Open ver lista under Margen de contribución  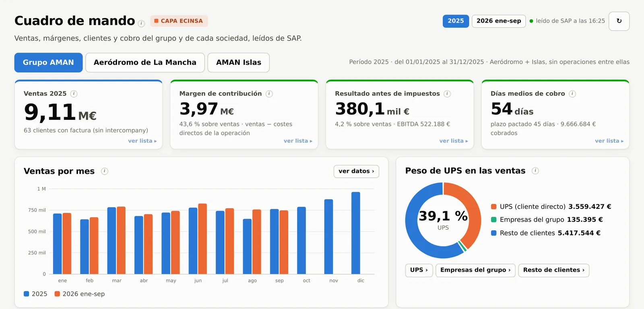coord(298,141)
